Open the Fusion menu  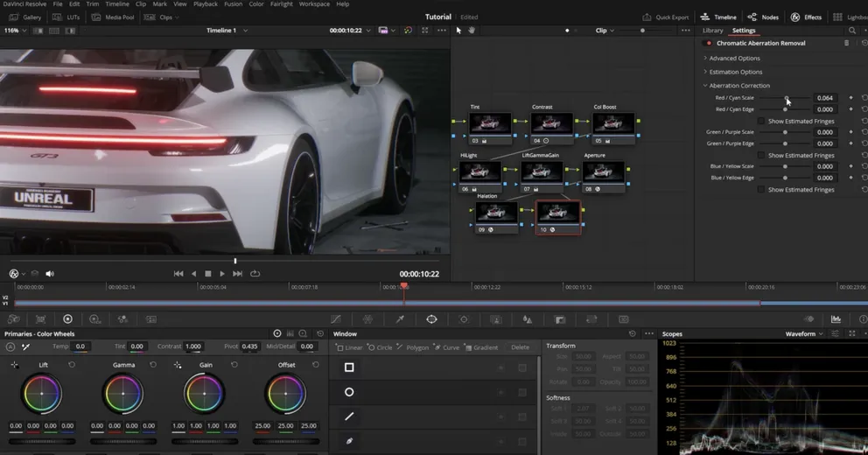(x=233, y=3)
